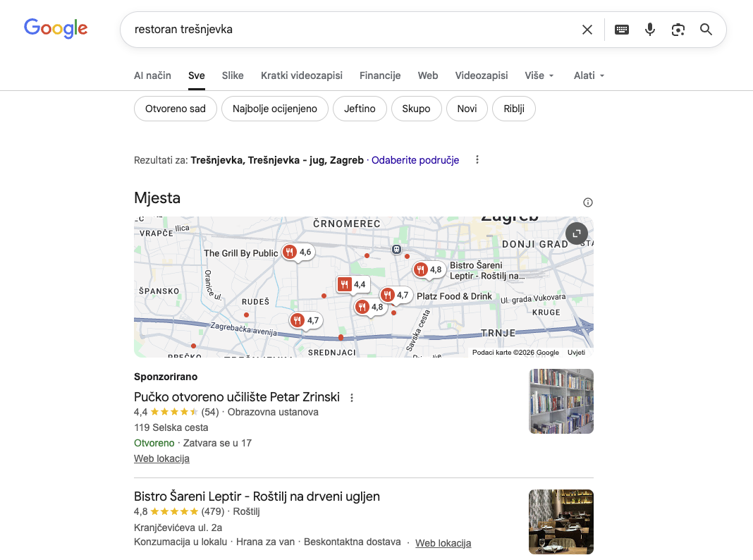Image resolution: width=753 pixels, height=560 pixels.
Task: Open options for Pučko otvoreno učilište listing
Action: pyautogui.click(x=352, y=397)
